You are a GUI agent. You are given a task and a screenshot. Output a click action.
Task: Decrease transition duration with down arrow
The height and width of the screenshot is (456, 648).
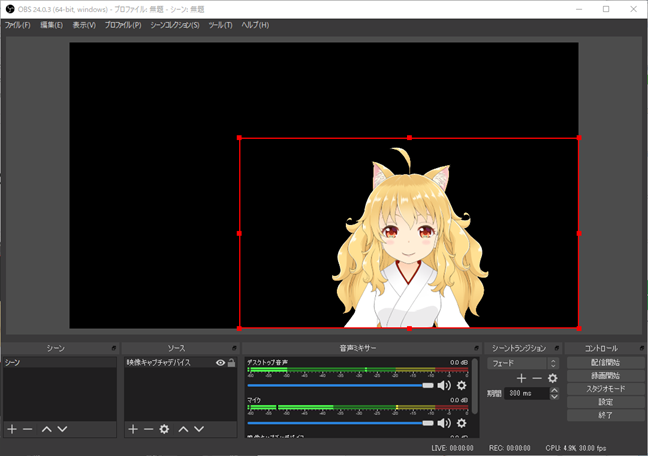pos(554,396)
